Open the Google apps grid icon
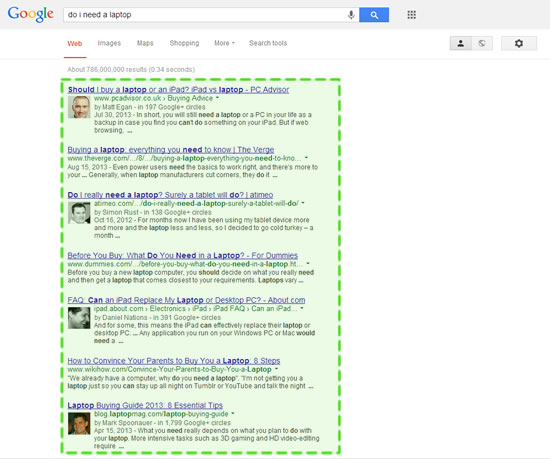Image resolution: width=550 pixels, height=459 pixels. pyautogui.click(x=411, y=15)
